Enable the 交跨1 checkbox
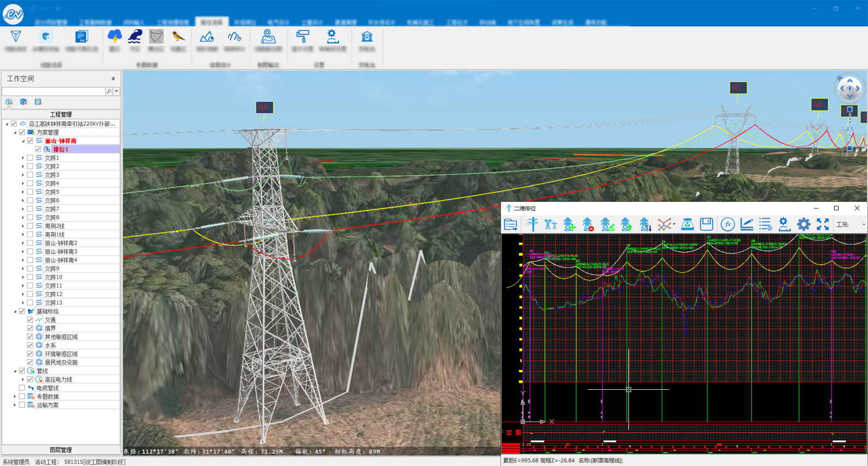868x466 pixels. click(30, 158)
